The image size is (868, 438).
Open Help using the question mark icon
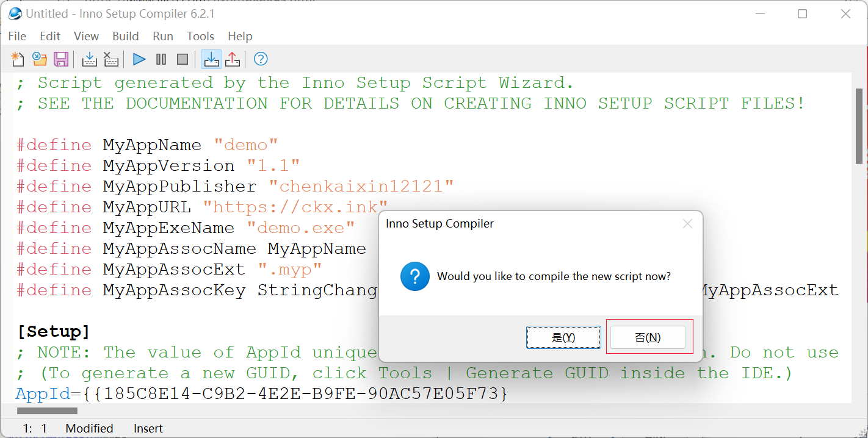pyautogui.click(x=261, y=59)
